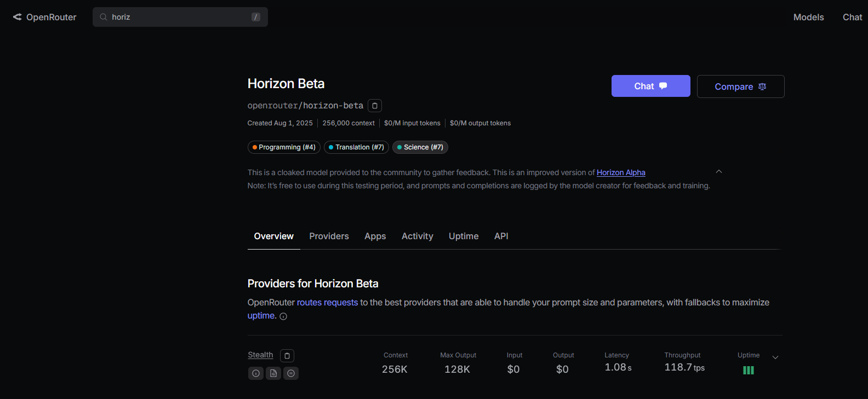Select the Science (#7) category badge
The width and height of the screenshot is (868, 399).
(x=420, y=147)
